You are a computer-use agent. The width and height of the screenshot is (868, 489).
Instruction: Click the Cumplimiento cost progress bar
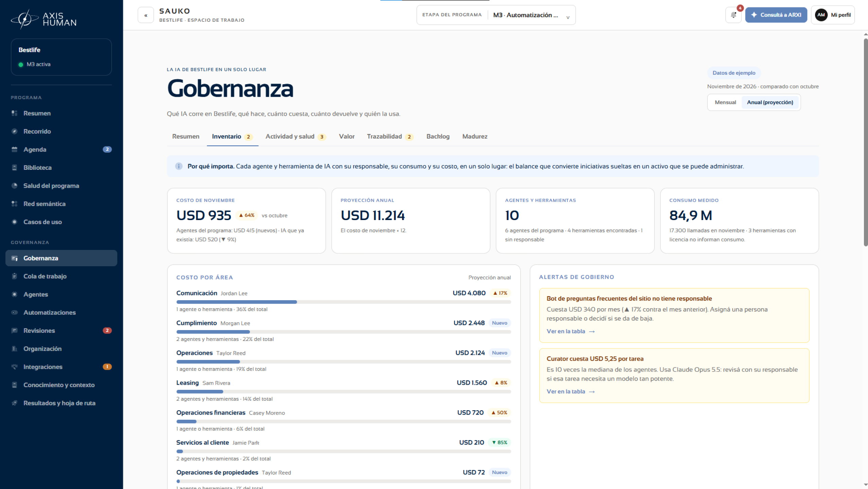click(343, 332)
